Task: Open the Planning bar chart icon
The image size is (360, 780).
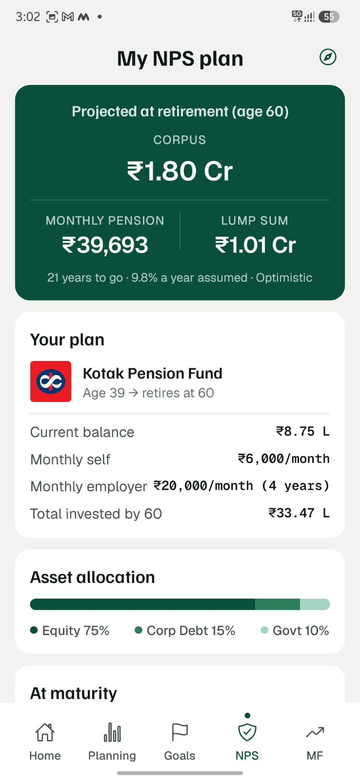Action: click(112, 732)
